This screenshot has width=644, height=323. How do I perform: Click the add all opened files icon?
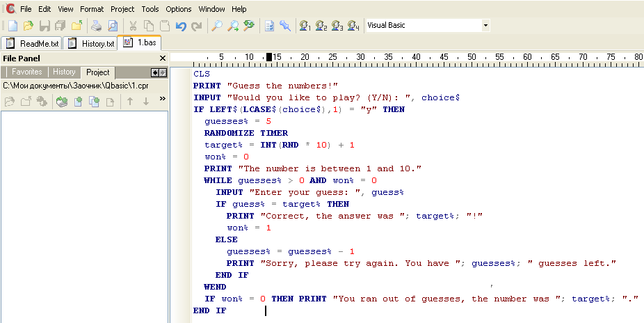point(62,101)
